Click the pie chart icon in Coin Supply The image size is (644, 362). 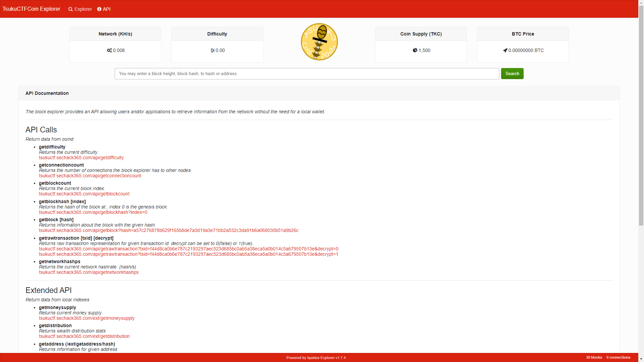point(415,50)
